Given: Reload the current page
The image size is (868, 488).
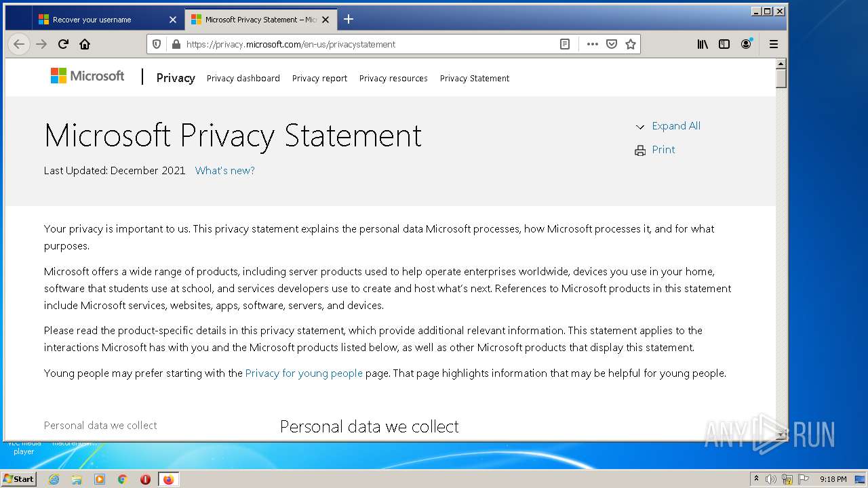Looking at the screenshot, I should click(x=63, y=44).
